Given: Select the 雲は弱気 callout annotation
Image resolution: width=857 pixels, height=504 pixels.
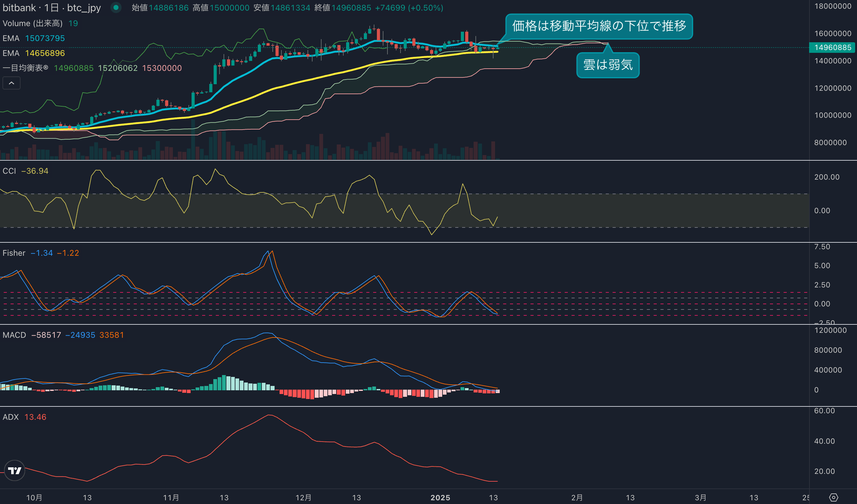Looking at the screenshot, I should tap(608, 65).
